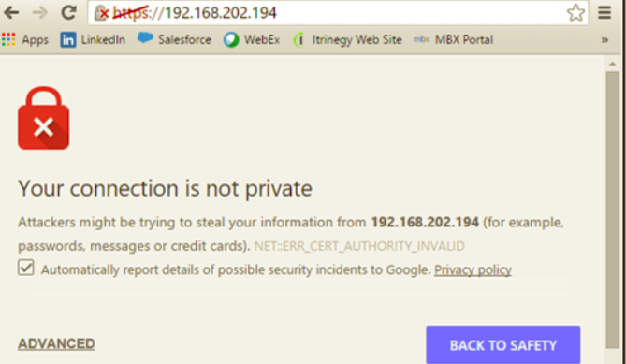Open the Itrinegy Web Site bookmark

coord(347,39)
